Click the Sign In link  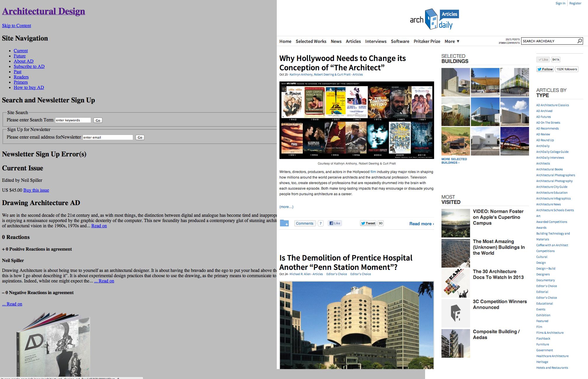[x=560, y=3]
